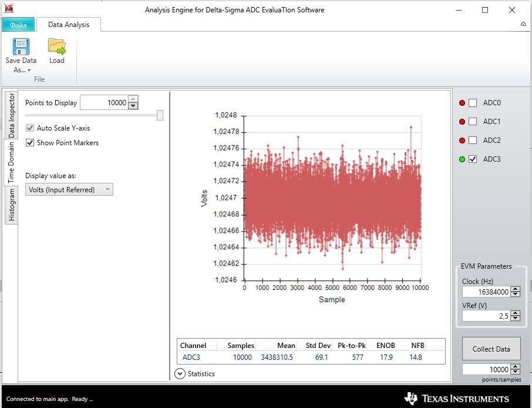Image resolution: width=532 pixels, height=408 pixels.
Task: Enable the ADC2 channel checkbox
Action: (x=473, y=141)
